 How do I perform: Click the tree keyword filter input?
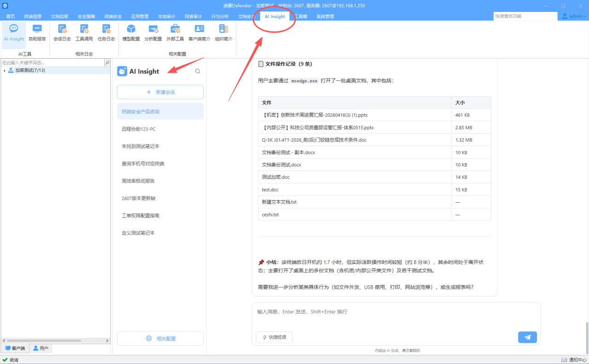point(52,63)
